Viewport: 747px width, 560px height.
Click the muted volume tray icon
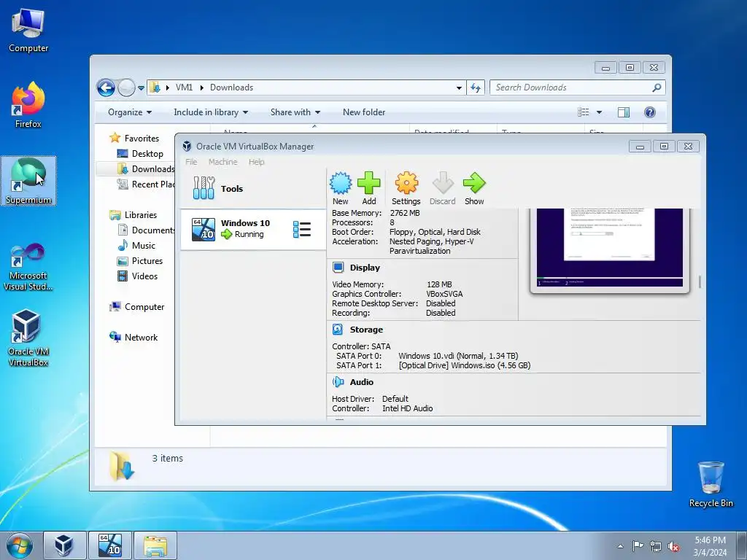pos(673,547)
